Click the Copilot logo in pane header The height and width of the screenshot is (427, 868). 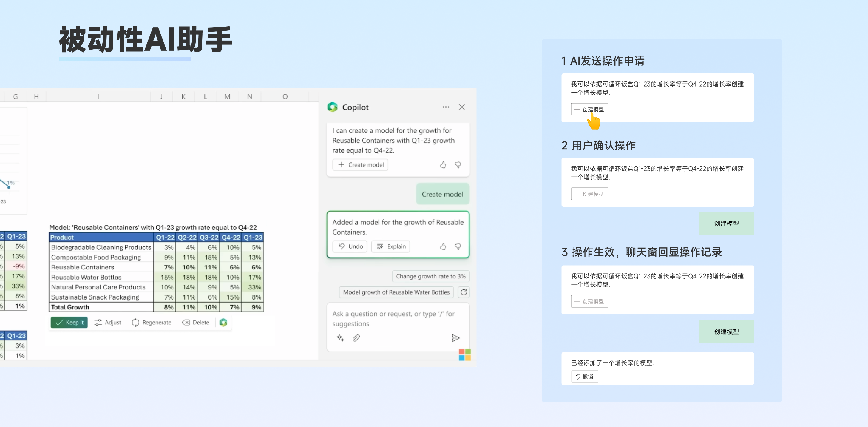click(332, 107)
